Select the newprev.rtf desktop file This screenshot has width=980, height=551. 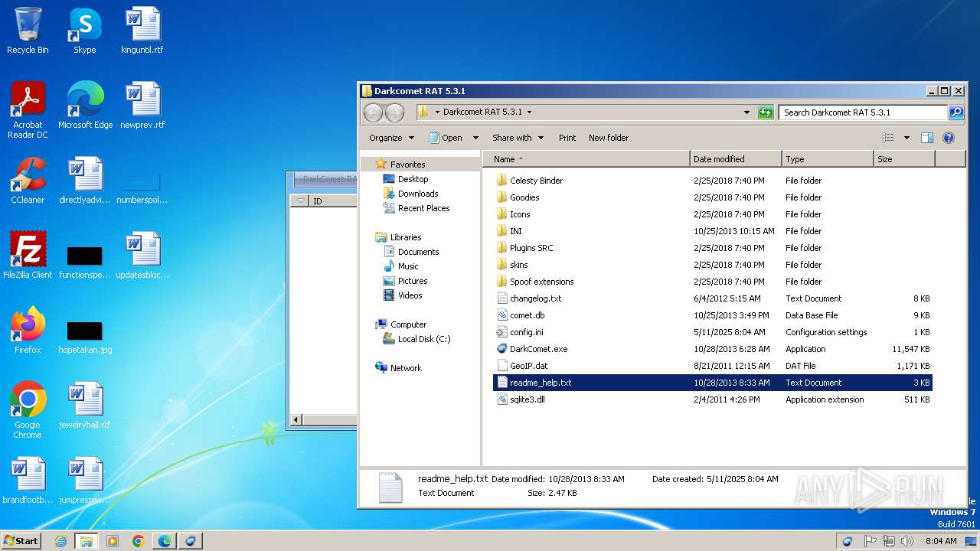pyautogui.click(x=142, y=106)
